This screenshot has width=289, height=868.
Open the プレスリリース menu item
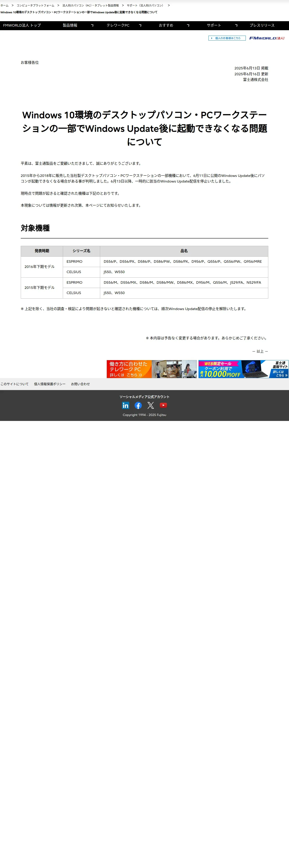pyautogui.click(x=262, y=25)
